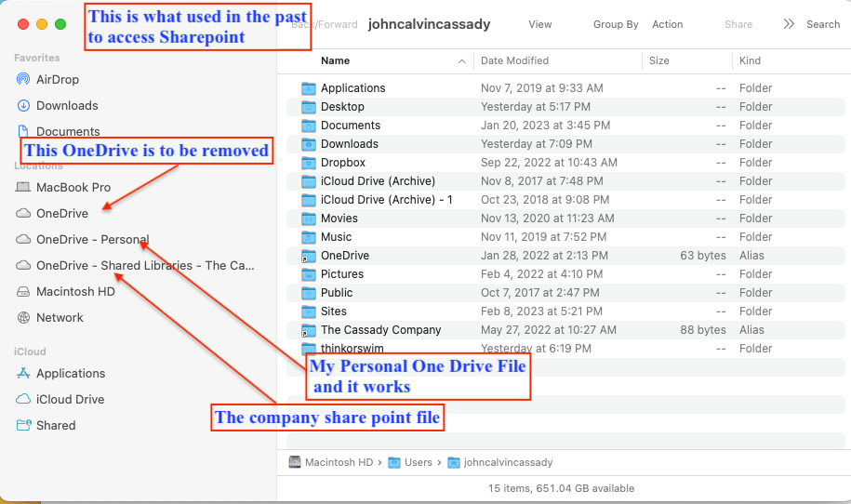Toggle the Name column sort arrow
Screen dimensions: 851x504
pyautogui.click(x=462, y=61)
